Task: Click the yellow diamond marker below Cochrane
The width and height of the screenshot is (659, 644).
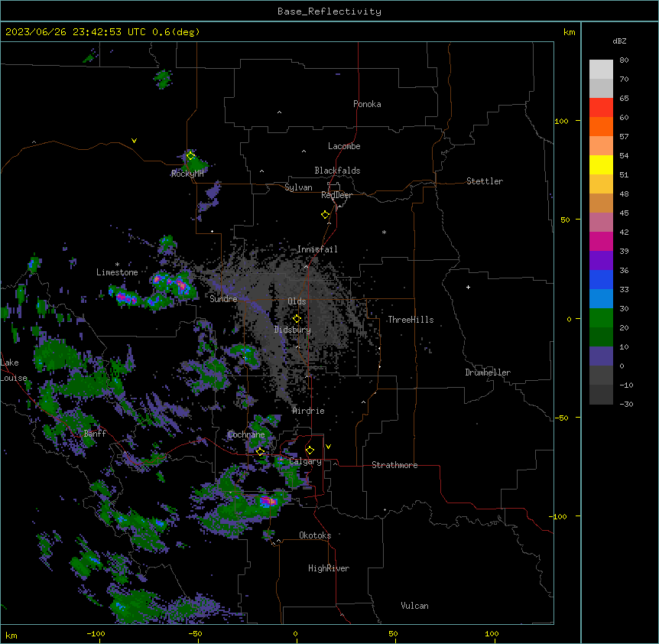Action: [x=260, y=451]
